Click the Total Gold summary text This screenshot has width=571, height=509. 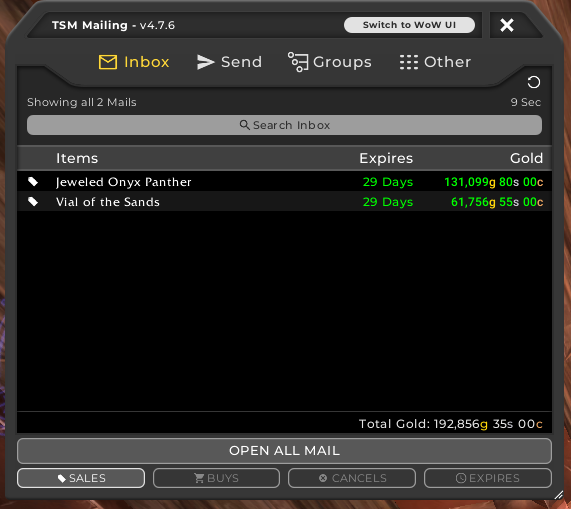pyautogui.click(x=450, y=424)
